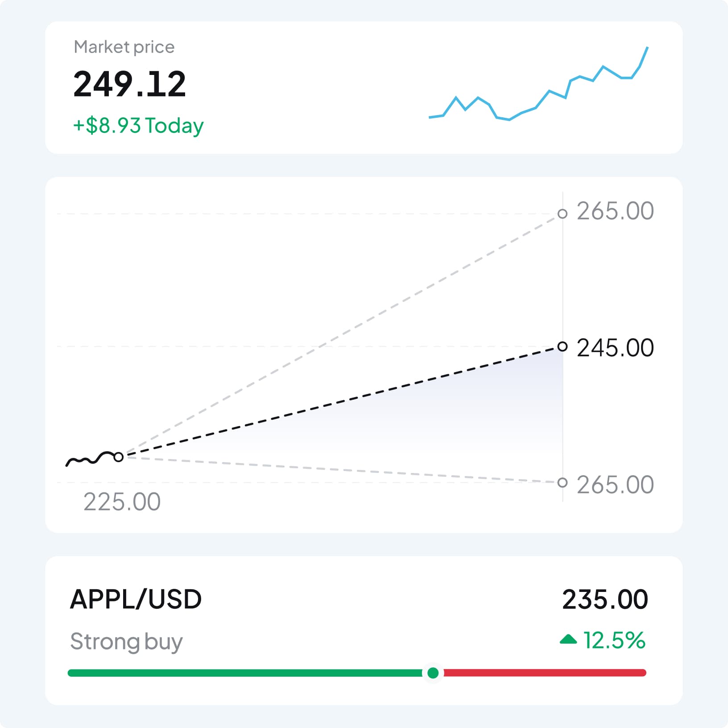Click the 12.5% change percentage
The image size is (728, 728).
coord(614,640)
